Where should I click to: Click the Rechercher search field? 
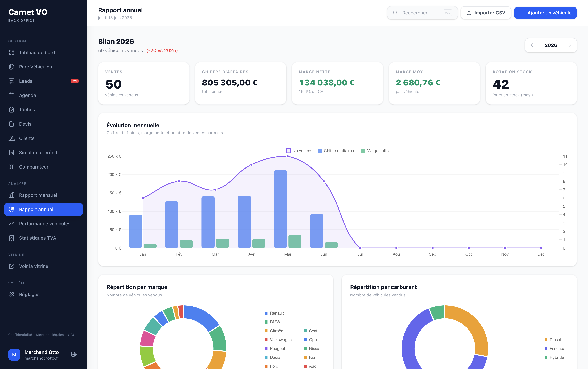tap(422, 13)
